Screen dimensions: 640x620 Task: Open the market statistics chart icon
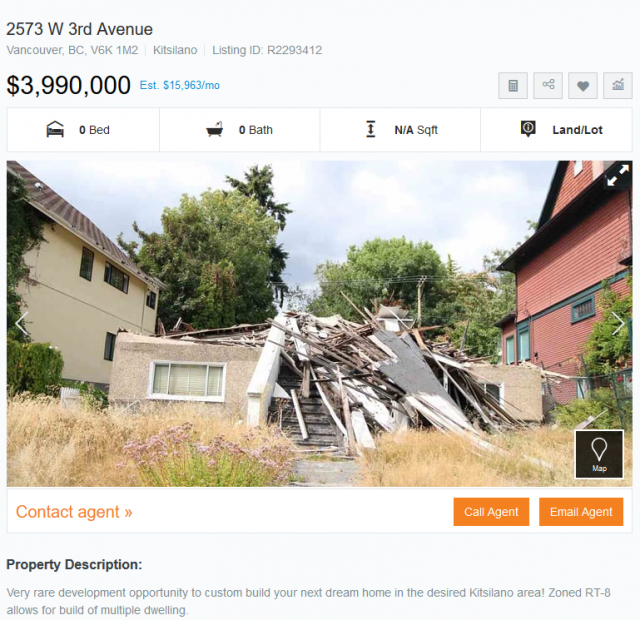pos(618,85)
